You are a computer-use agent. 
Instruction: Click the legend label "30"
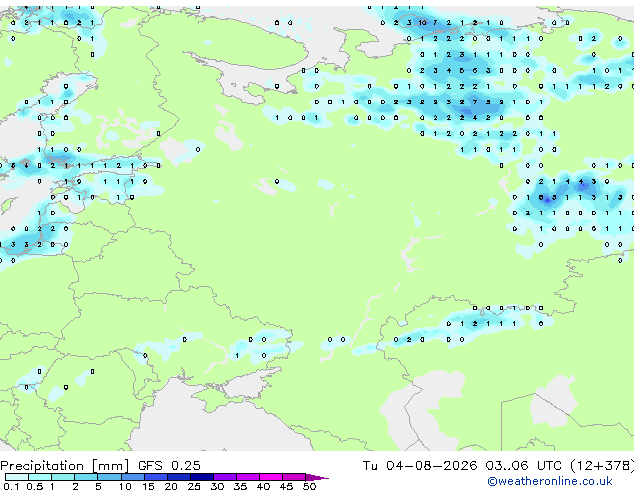[217, 486]
